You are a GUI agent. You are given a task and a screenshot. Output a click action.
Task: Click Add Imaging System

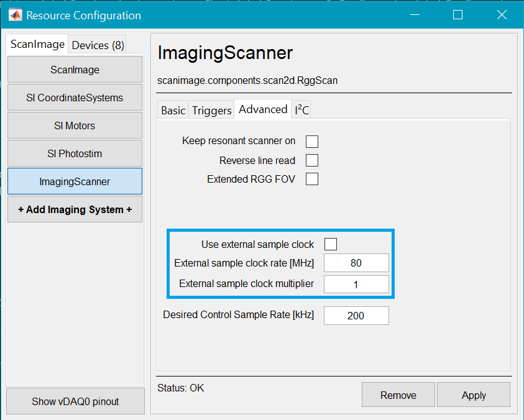click(x=75, y=209)
